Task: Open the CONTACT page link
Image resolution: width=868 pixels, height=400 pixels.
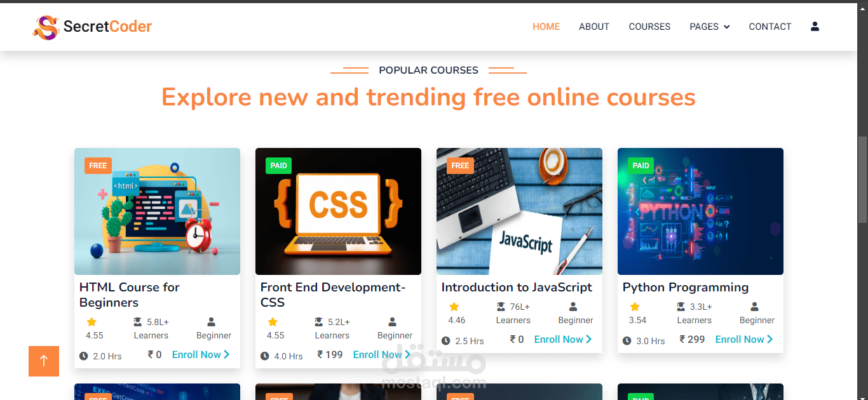Action: [770, 27]
